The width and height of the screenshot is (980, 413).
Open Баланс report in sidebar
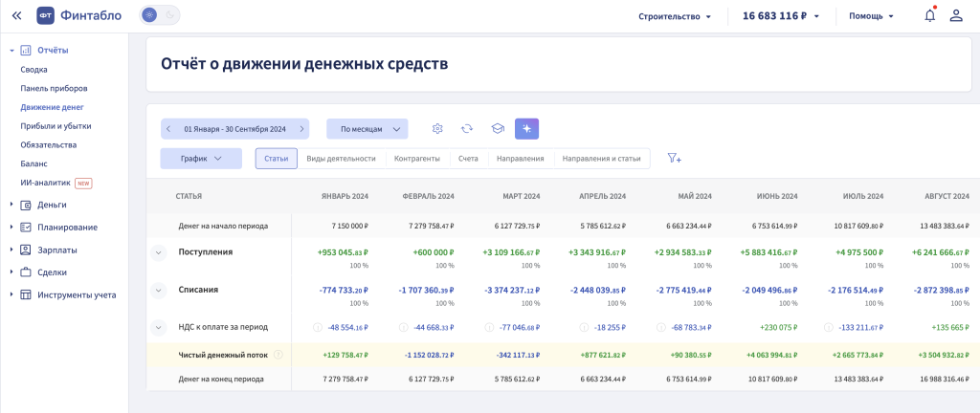[x=33, y=163]
